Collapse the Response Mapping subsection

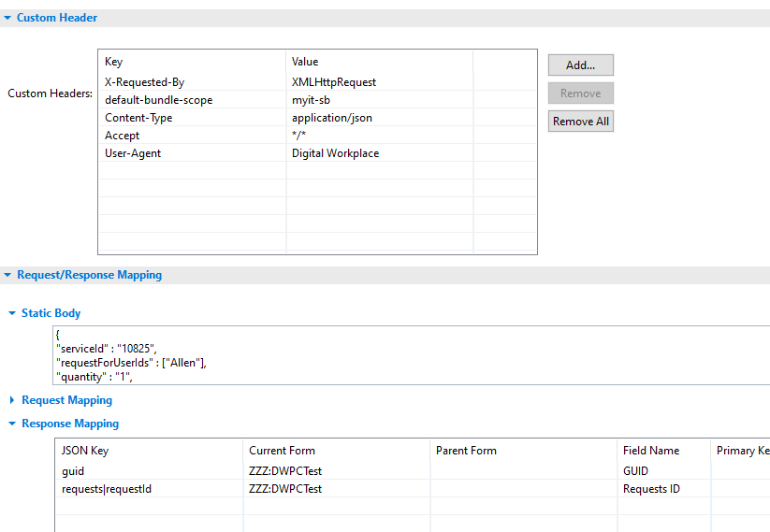pyautogui.click(x=12, y=424)
